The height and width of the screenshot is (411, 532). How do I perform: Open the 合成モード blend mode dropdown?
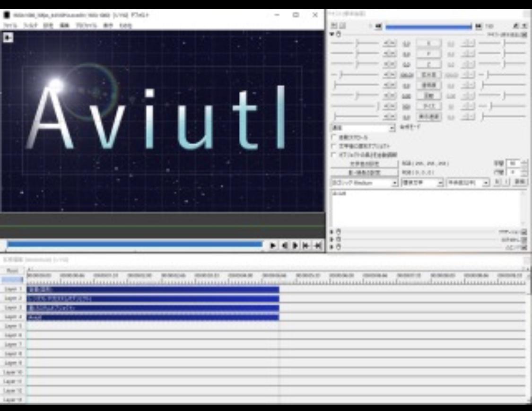[x=363, y=128]
